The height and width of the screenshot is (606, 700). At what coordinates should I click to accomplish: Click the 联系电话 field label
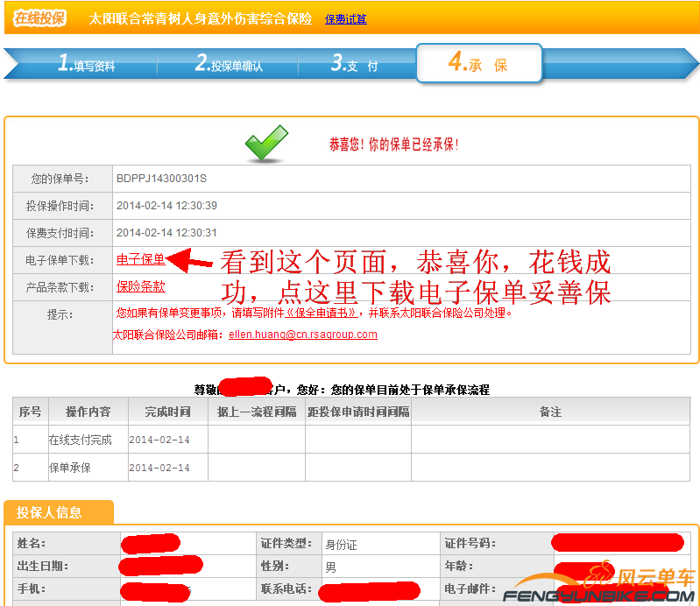(x=286, y=589)
